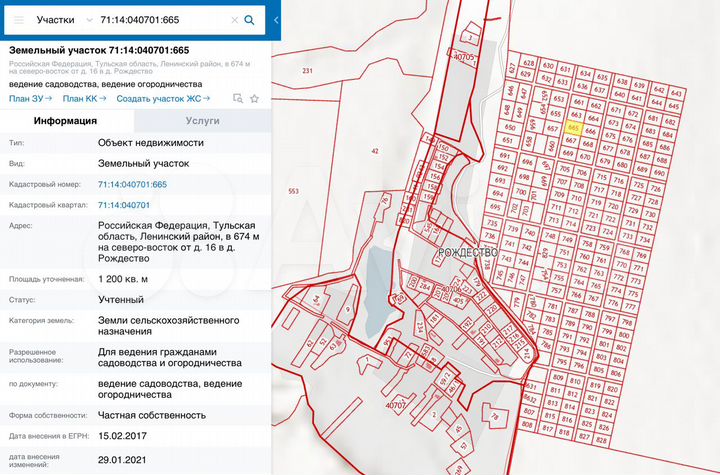Click the status value Учтенный

point(121,300)
